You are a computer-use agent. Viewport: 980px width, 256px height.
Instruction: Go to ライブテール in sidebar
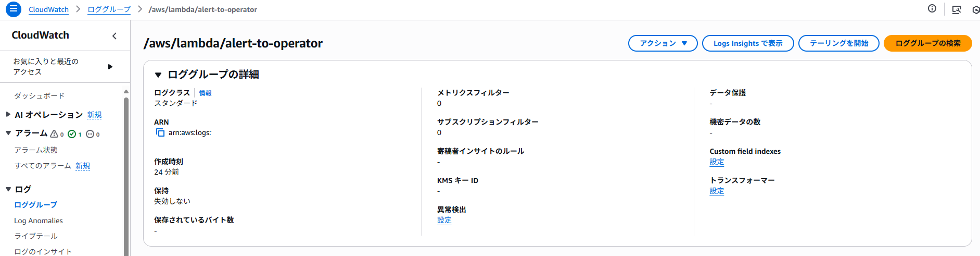pos(35,236)
